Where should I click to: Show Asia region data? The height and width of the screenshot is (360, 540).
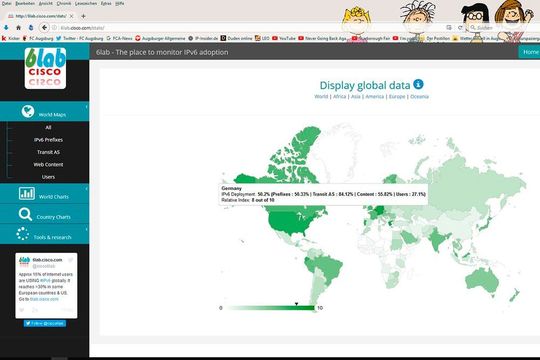pos(356,96)
